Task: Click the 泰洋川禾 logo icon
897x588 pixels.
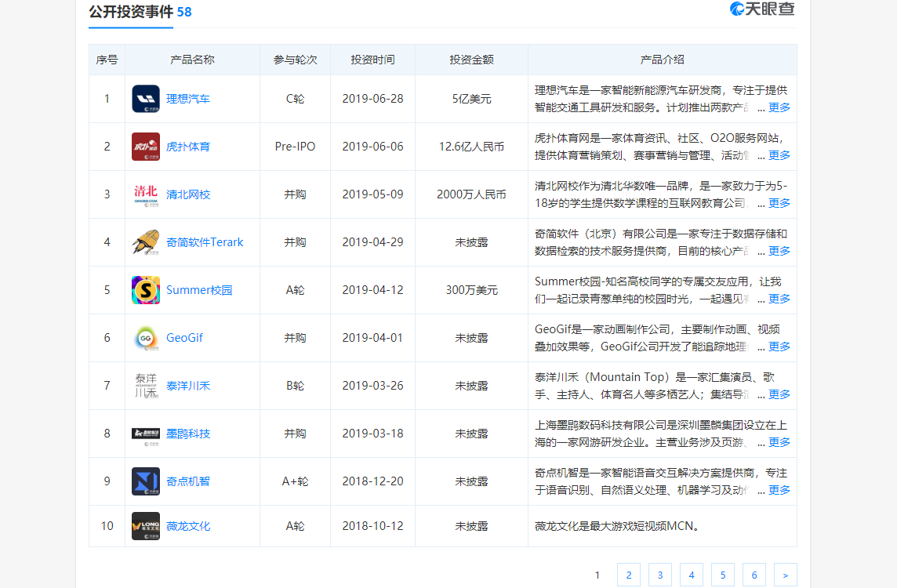Action: 146,386
